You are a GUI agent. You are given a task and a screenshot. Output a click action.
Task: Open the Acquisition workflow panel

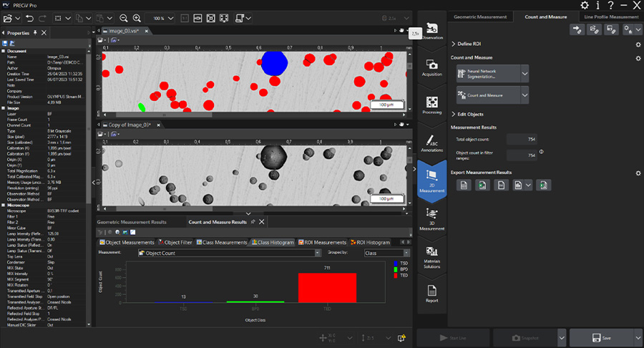[x=432, y=67]
